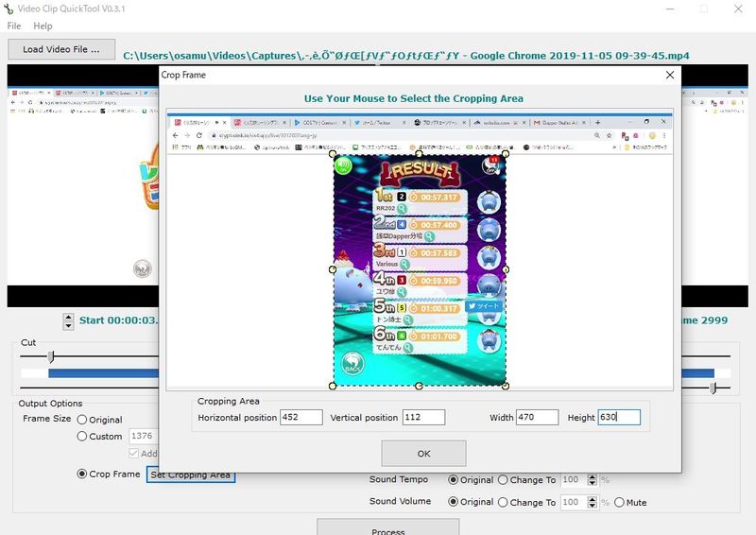The height and width of the screenshot is (535, 756).
Task: Click the Load Video File button
Action: click(x=60, y=49)
